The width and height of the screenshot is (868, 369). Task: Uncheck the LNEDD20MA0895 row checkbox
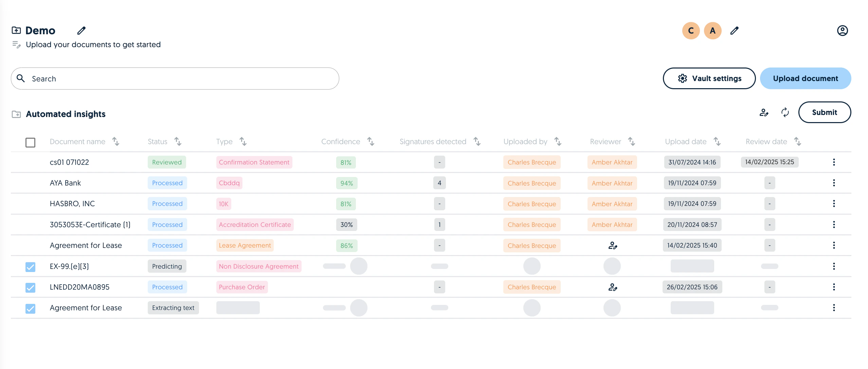pyautogui.click(x=30, y=288)
